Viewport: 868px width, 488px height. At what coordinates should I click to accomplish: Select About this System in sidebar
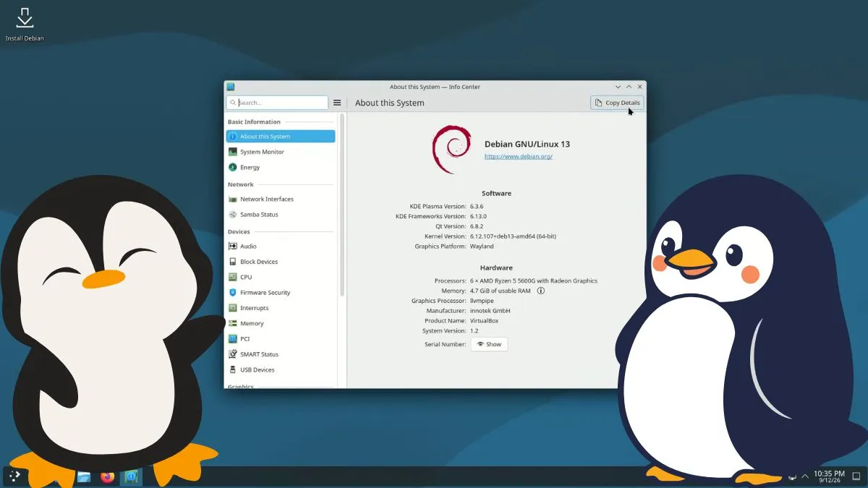point(281,136)
